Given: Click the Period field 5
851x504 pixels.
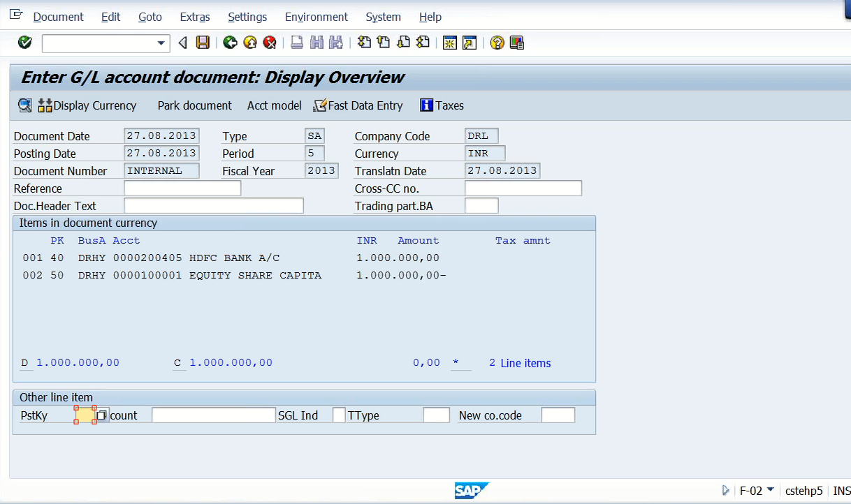Looking at the screenshot, I should 314,154.
